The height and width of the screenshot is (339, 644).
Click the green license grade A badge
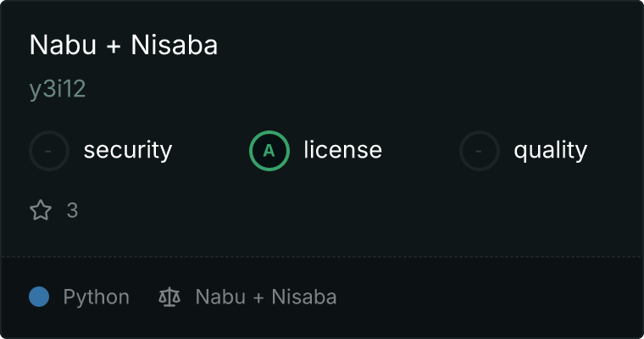[269, 151]
